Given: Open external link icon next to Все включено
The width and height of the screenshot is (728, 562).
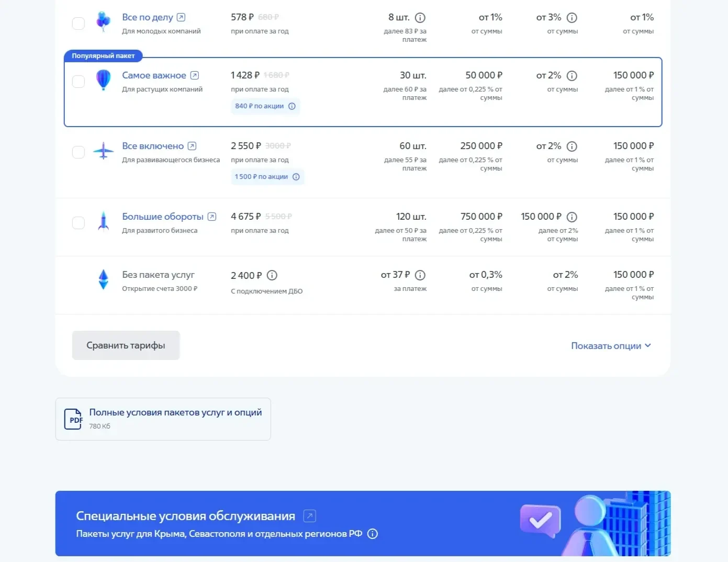Looking at the screenshot, I should (192, 146).
